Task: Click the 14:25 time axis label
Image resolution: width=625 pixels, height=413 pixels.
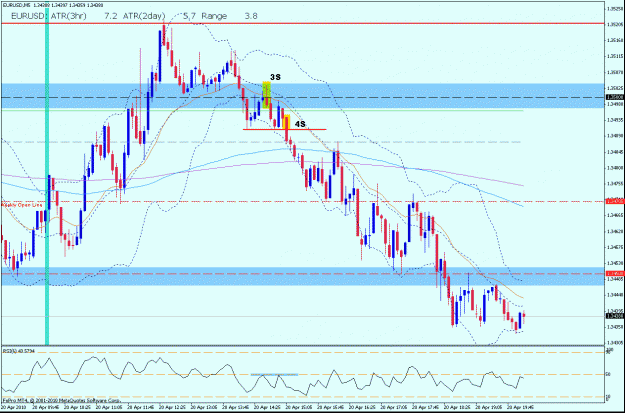Action: (267, 408)
